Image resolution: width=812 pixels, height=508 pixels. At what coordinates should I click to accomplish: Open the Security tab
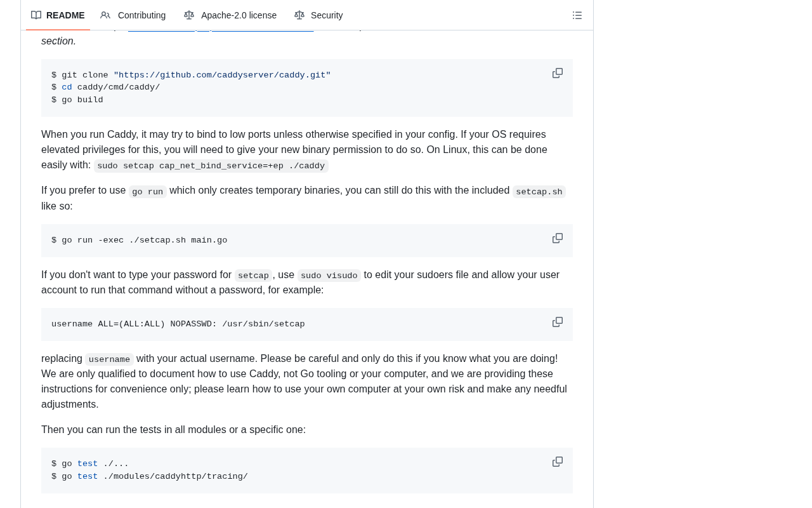coord(318,15)
